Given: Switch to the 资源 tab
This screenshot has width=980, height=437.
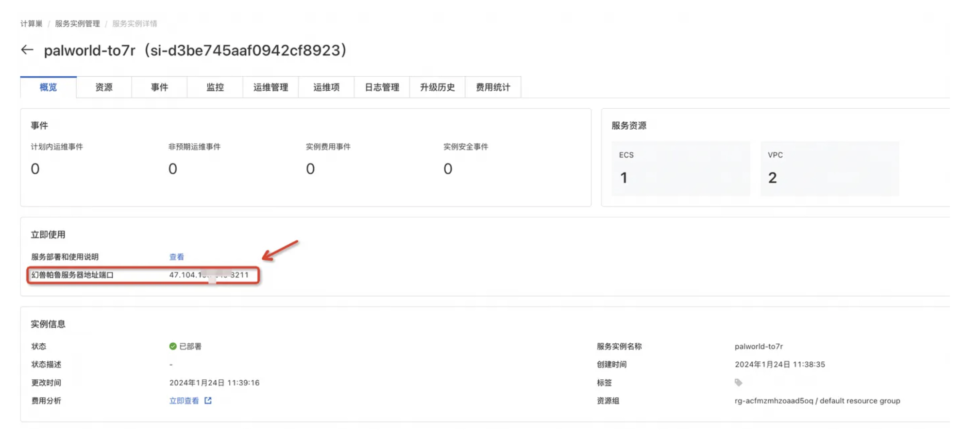Looking at the screenshot, I should (103, 87).
